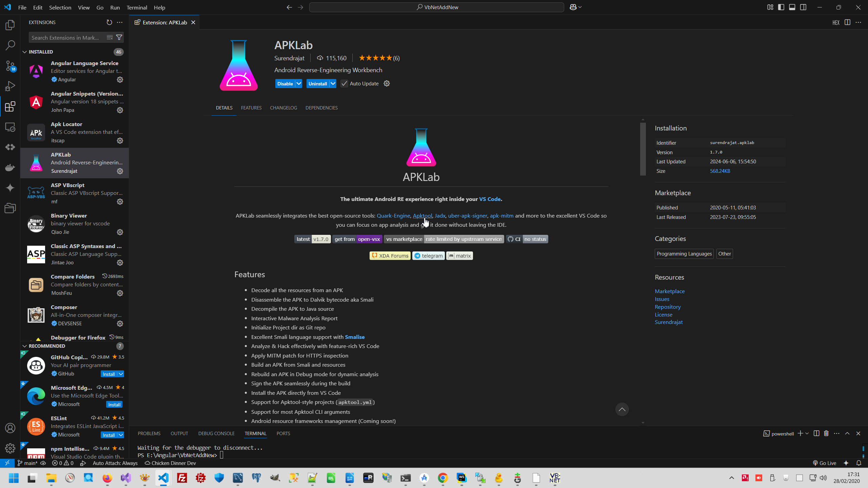Refresh the installed extensions list
Screen dimensions: 868x488
coord(108,22)
